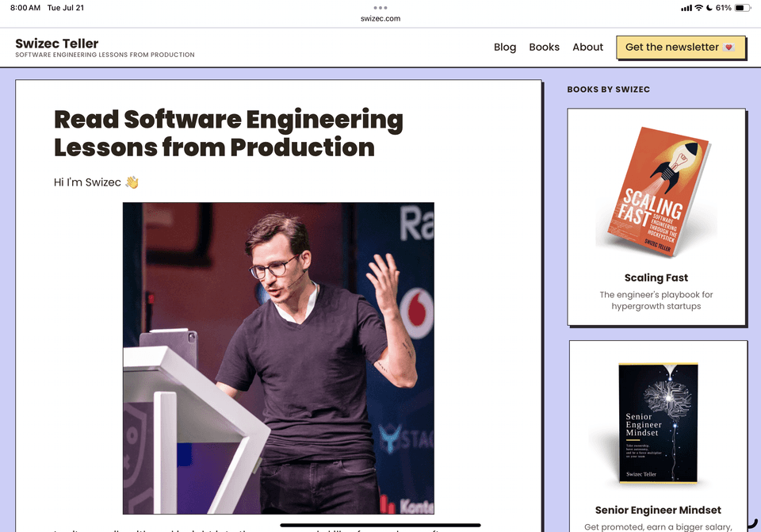
Task: Click 'The engineer's playbook for hypergrowth startups' text
Action: [x=656, y=300]
